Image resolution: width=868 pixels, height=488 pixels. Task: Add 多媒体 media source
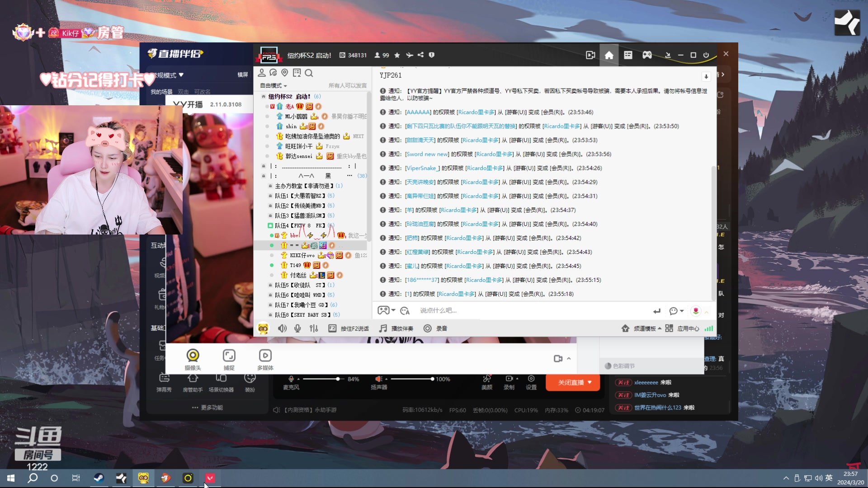[x=265, y=360]
